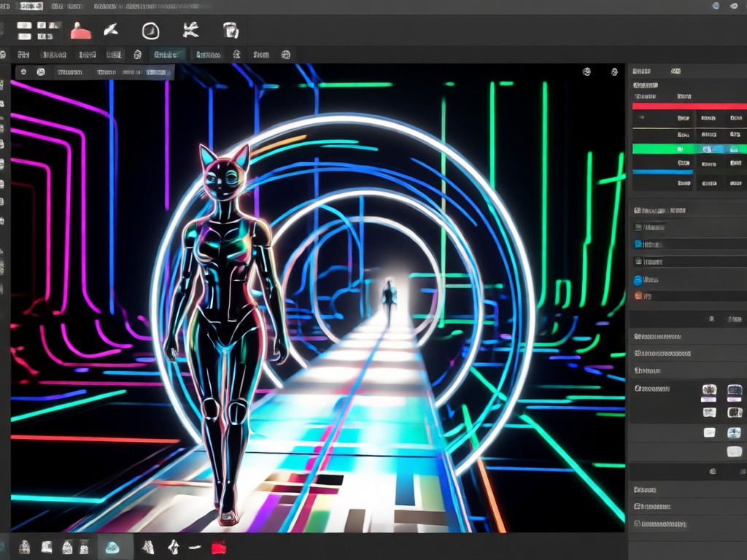Choose the thin dash-shaped icon in the bottom toolbar
The image size is (747, 560).
coord(195,548)
